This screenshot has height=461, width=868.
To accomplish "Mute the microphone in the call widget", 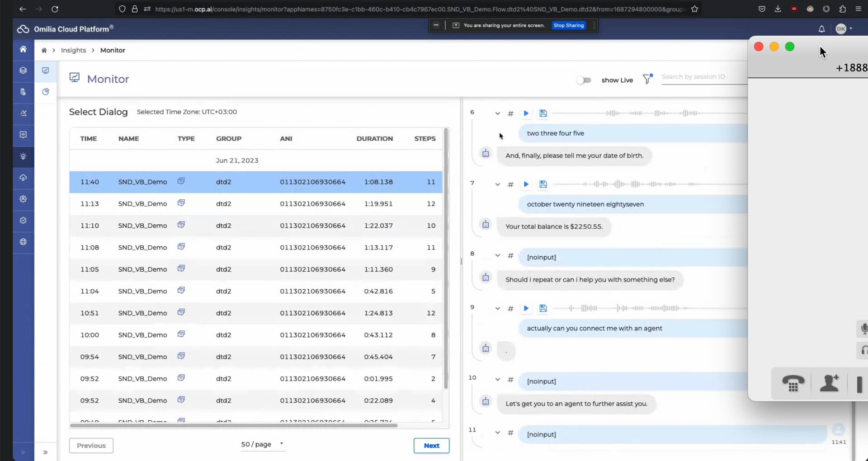I will point(864,329).
